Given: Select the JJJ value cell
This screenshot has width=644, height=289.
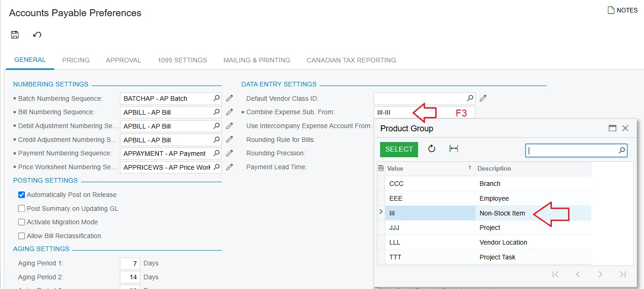Looking at the screenshot, I should 430,228.
